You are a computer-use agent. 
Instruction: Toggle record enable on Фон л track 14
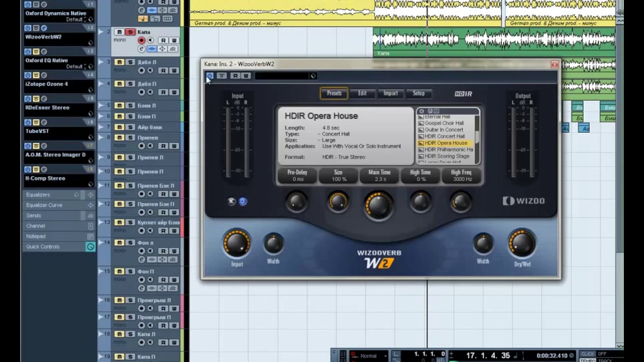(141, 251)
